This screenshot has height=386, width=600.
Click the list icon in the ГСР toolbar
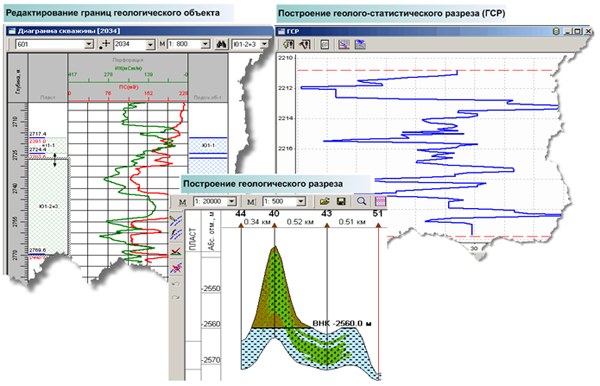pos(324,45)
